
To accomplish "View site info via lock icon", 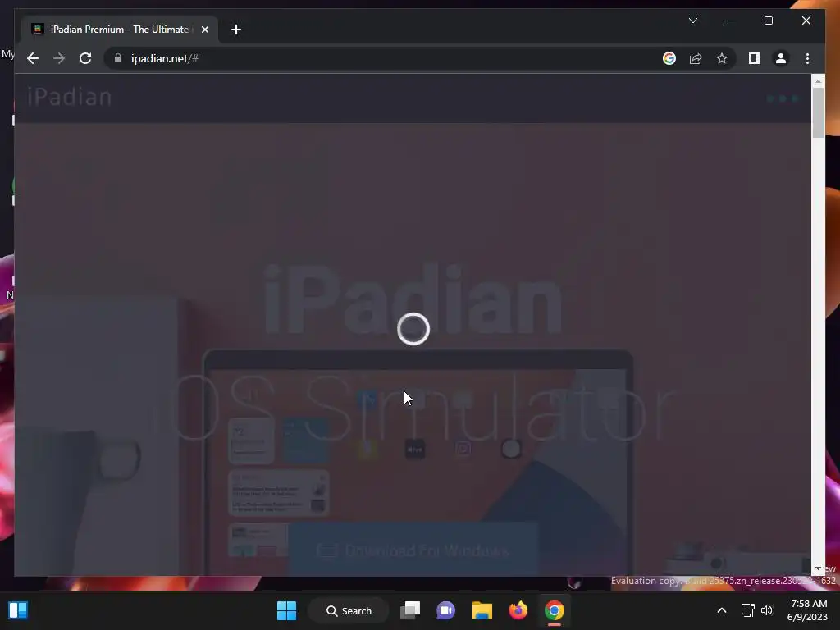I will tap(118, 58).
